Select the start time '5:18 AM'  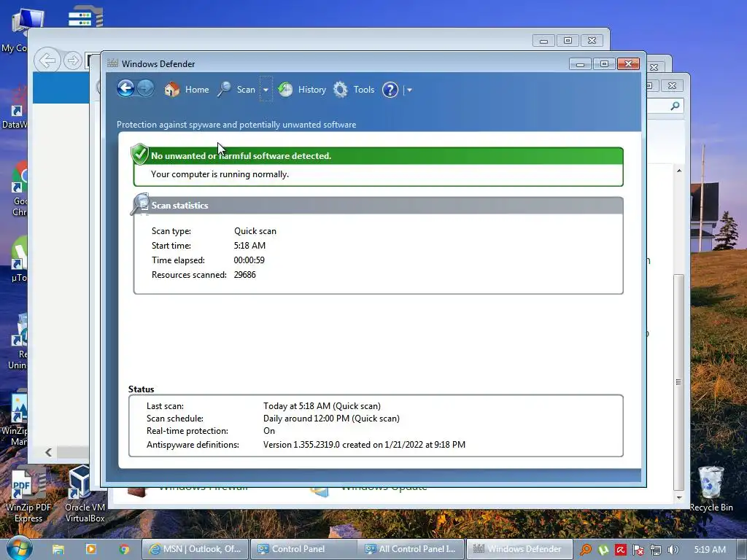tap(249, 246)
